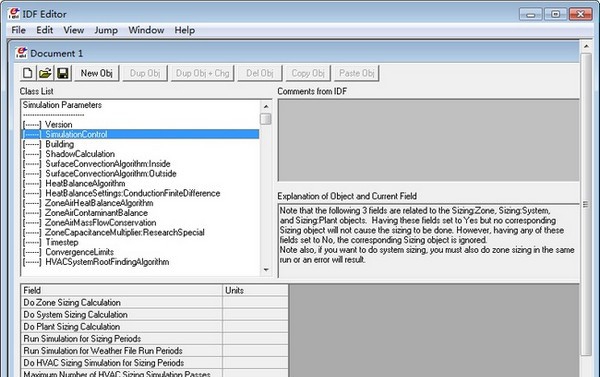Click the Paste Obj button

coord(356,73)
